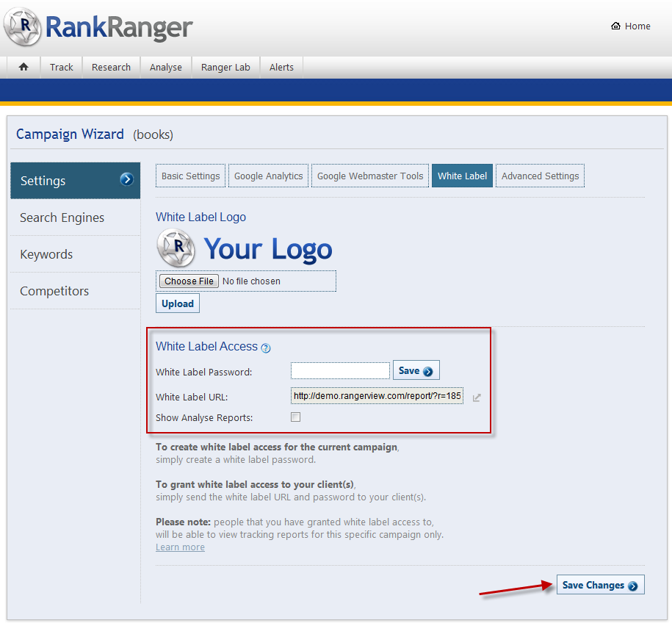Click the '(books)' campaign name
This screenshot has height=626, width=672.
coord(153,134)
